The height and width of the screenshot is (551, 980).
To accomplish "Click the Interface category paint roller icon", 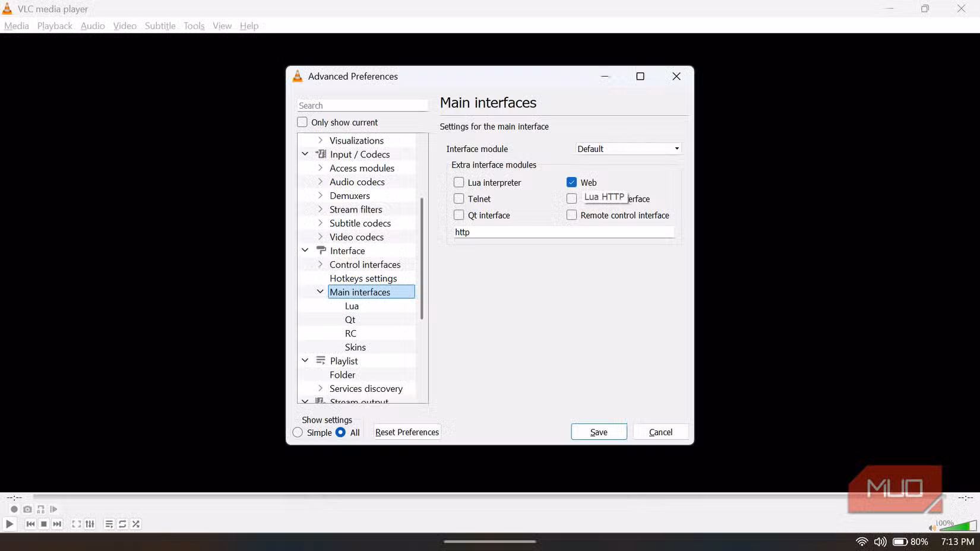I will 321,251.
